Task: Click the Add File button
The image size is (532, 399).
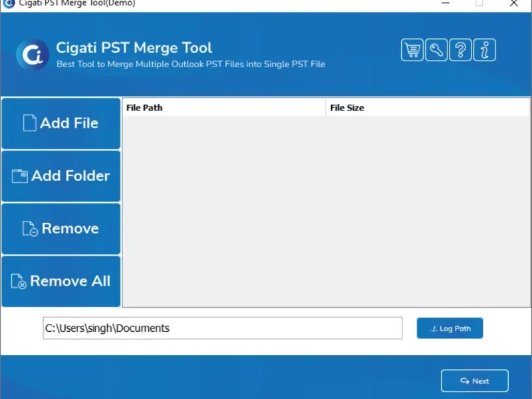Action: click(61, 123)
